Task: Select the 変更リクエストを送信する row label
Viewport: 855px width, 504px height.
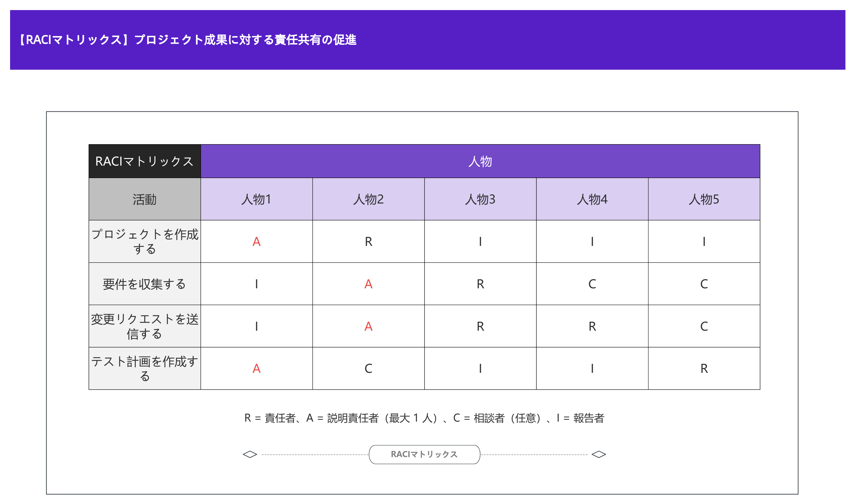Action: [145, 326]
